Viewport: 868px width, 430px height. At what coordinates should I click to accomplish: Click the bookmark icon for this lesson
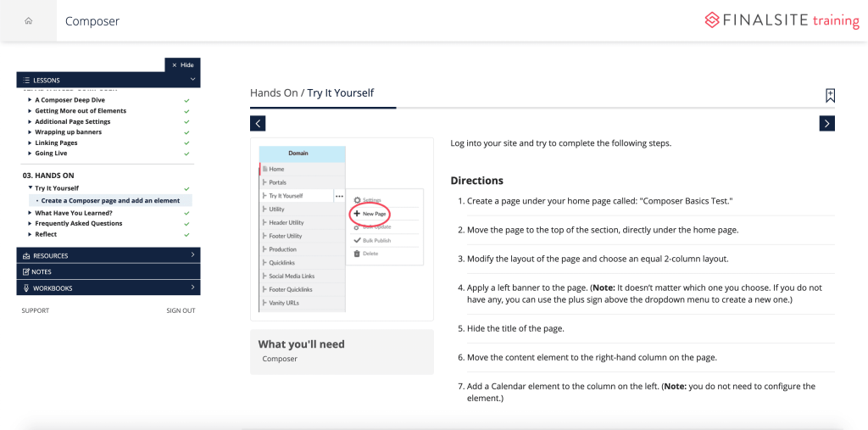830,95
